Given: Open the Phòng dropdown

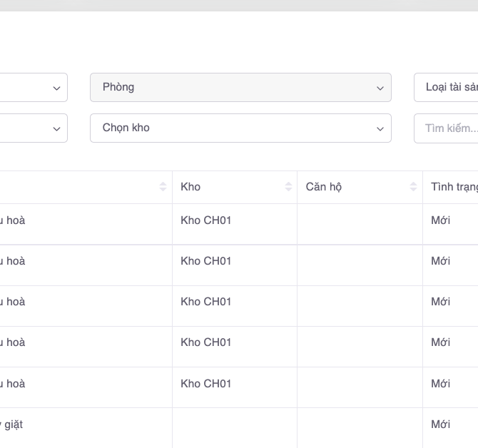Looking at the screenshot, I should pyautogui.click(x=240, y=87).
